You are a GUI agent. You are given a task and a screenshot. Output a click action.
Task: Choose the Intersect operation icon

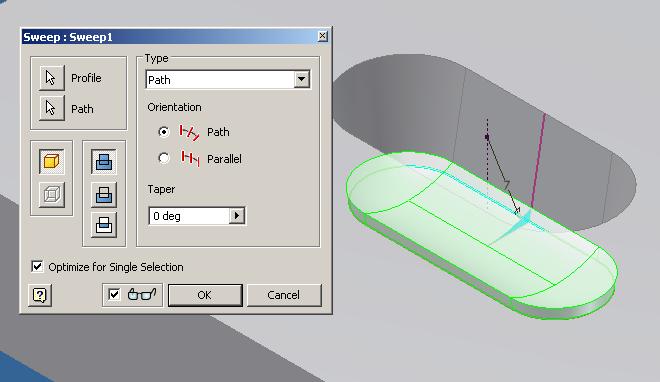[x=104, y=225]
